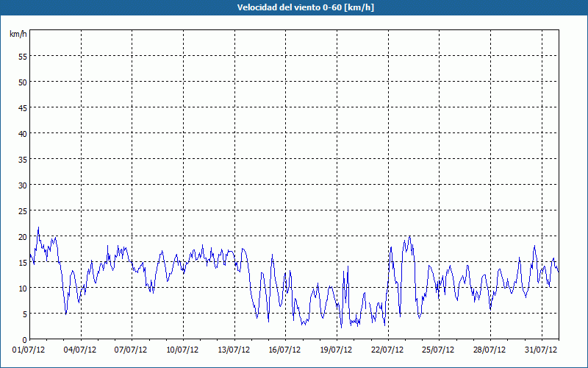This screenshot has width=588, height=368.
Task: Click the 35 value on the vertical axis
Action: 23,159
